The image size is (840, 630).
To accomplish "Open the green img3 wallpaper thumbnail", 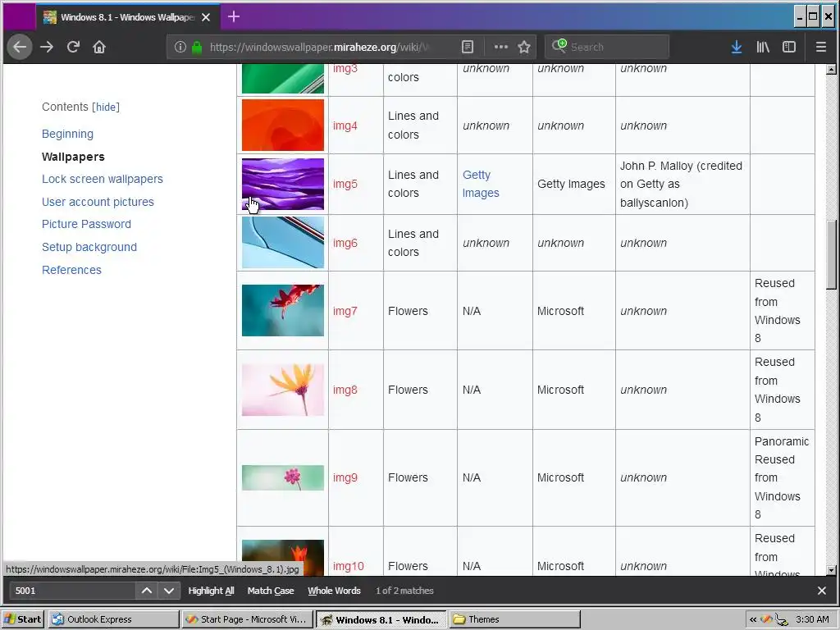I will coord(283,79).
